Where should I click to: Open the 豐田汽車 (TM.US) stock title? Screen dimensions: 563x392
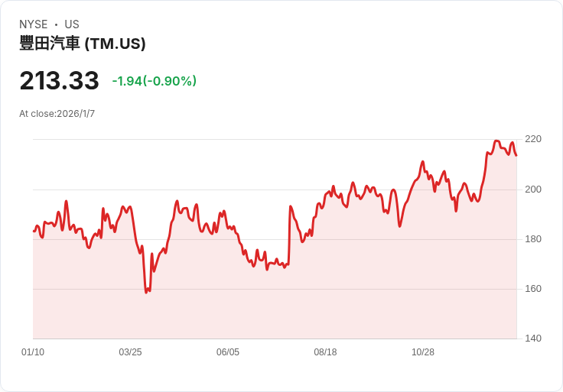pyautogui.click(x=83, y=44)
